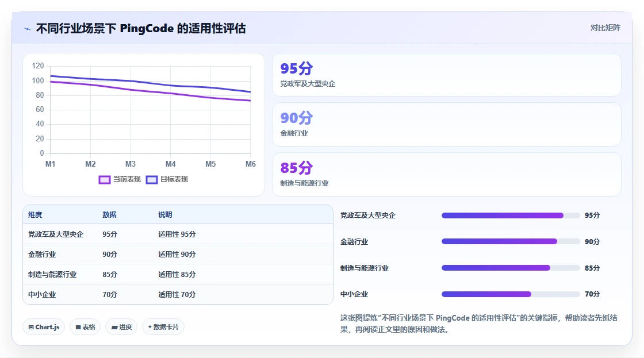Viewport: 644px width, 358px height.
Task: Click the 95分 value right of progress bar
Action: click(x=592, y=215)
